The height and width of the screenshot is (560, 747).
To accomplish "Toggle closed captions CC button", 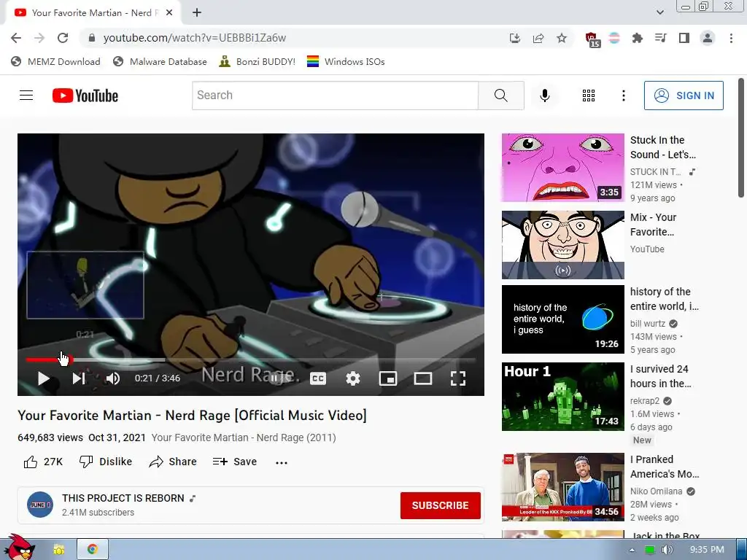I will pos(318,378).
